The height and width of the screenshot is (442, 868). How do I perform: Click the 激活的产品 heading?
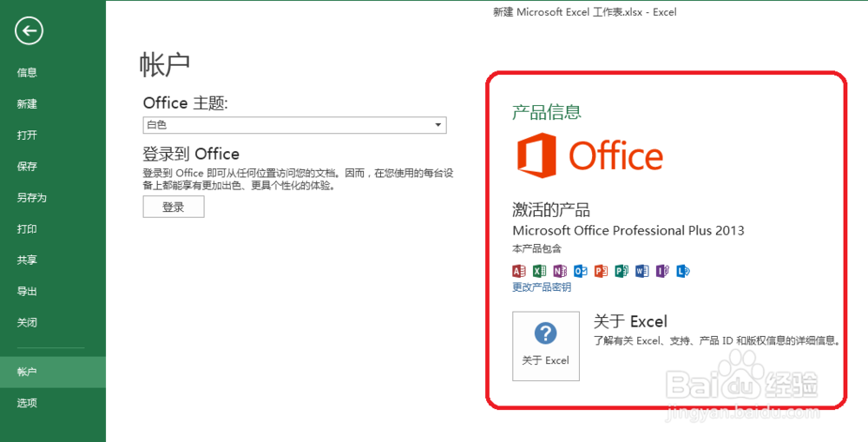click(x=551, y=210)
